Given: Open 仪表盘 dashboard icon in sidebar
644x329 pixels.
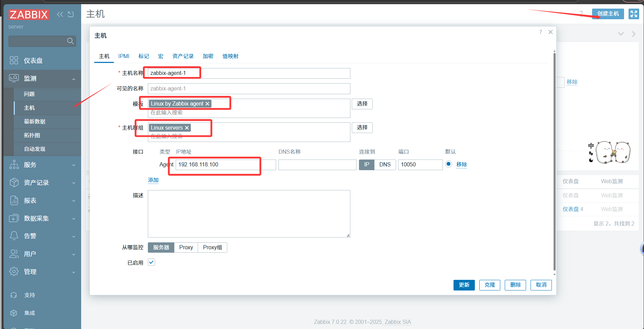Looking at the screenshot, I should (14, 61).
